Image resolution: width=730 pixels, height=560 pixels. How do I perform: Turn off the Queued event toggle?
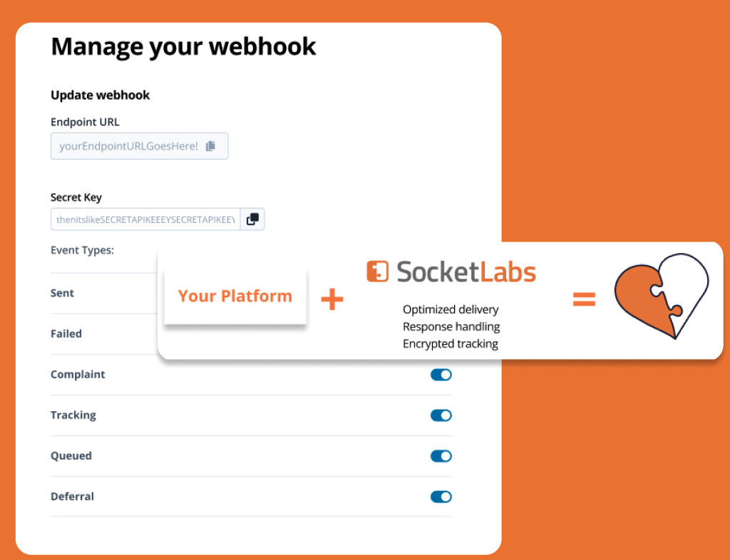441,456
